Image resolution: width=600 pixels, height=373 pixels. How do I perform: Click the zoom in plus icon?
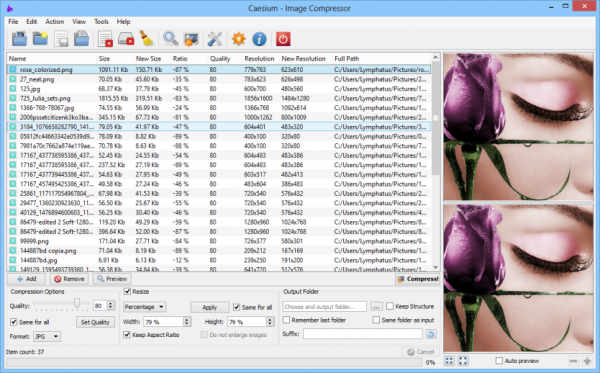[x=587, y=361]
